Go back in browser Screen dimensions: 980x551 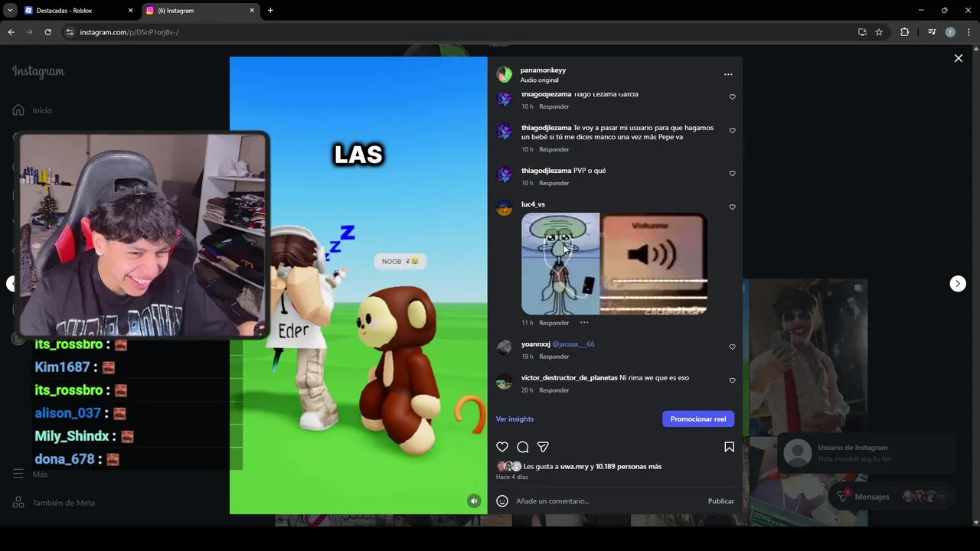click(x=11, y=32)
